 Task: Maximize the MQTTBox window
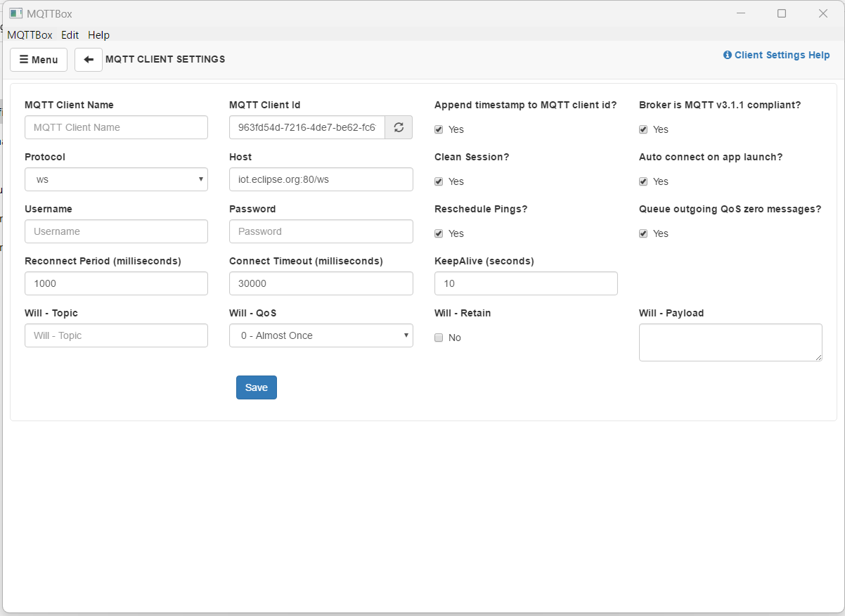click(x=782, y=13)
